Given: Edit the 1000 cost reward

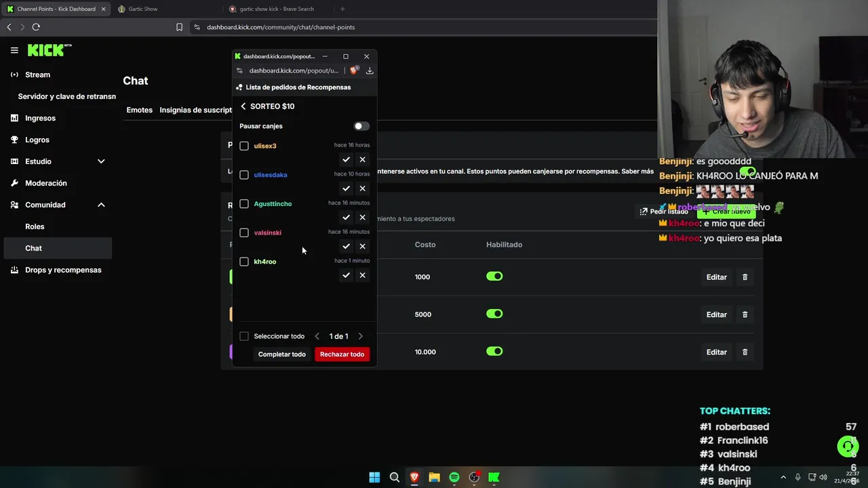Looking at the screenshot, I should tap(716, 277).
